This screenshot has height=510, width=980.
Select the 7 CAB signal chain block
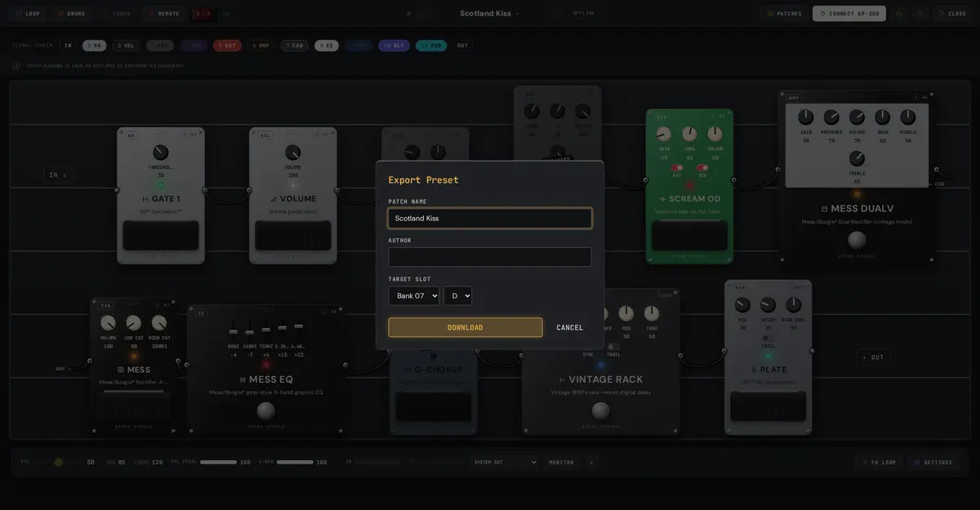point(295,46)
